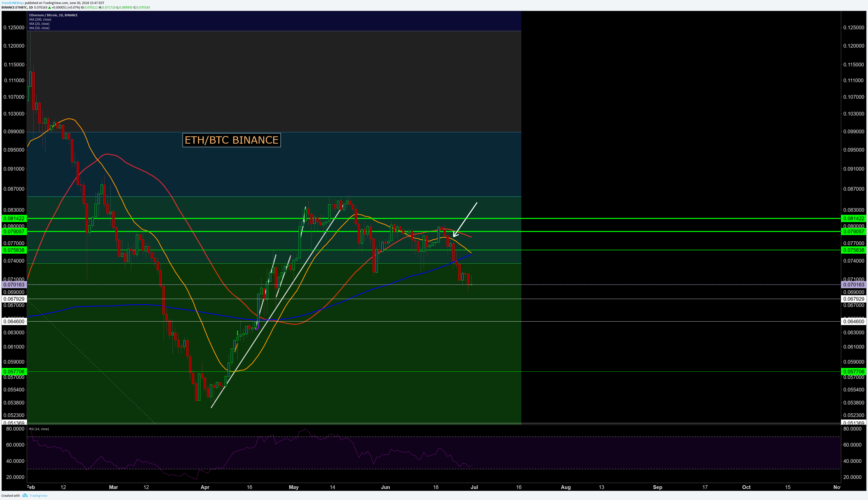The image size is (868, 500).
Task: Click the 0.125000 tick on the right price axis
Action: (x=854, y=28)
